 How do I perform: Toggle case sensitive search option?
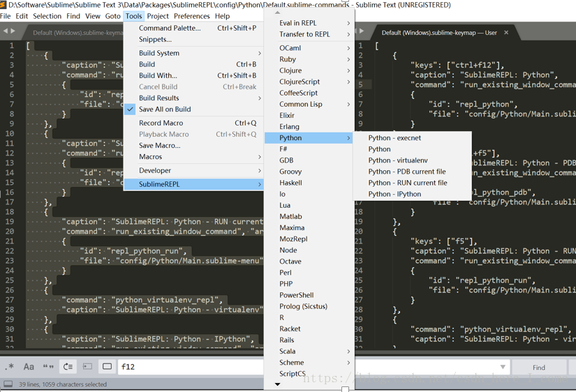[29, 366]
